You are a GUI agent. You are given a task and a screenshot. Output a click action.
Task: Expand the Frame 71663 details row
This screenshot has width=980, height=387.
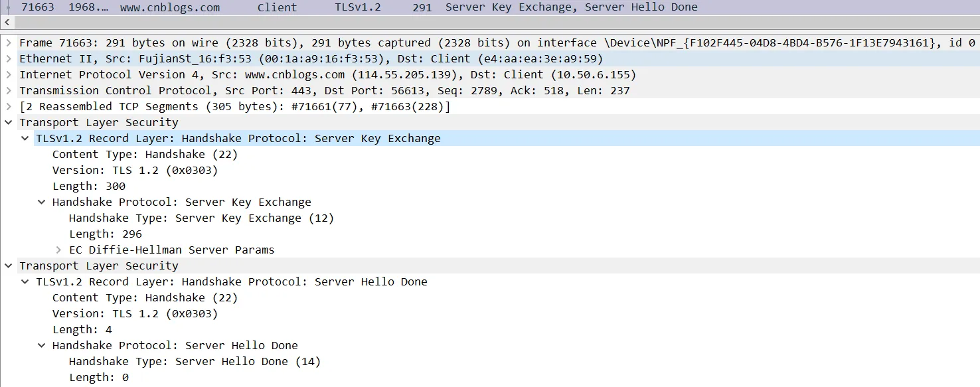(x=9, y=42)
